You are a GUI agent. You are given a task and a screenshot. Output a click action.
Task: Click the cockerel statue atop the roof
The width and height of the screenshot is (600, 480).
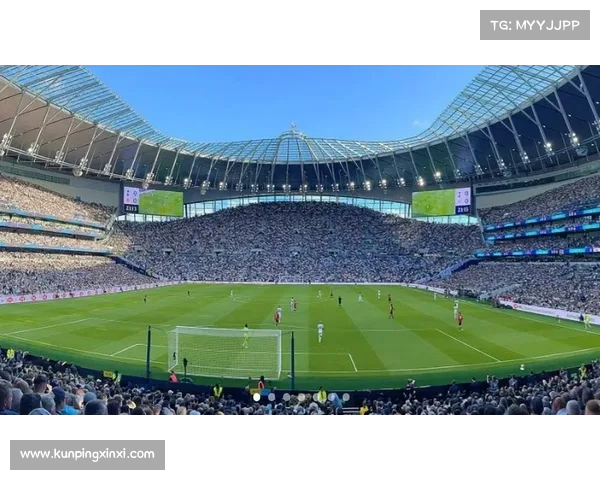pyautogui.click(x=293, y=128)
